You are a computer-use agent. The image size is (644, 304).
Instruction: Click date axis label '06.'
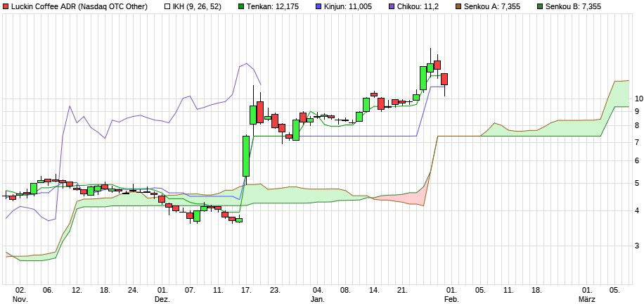pos(49,290)
